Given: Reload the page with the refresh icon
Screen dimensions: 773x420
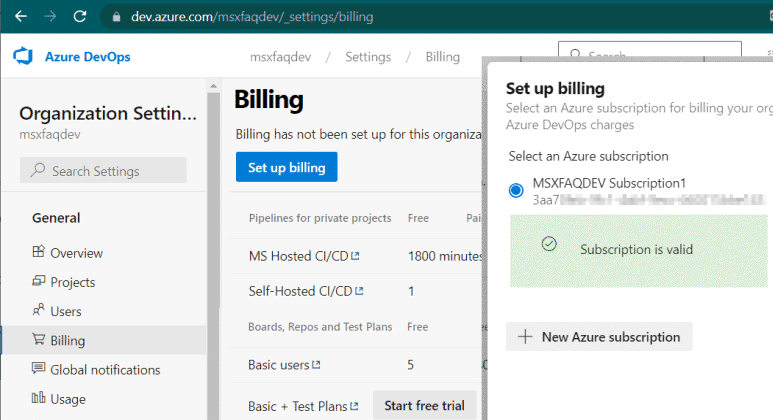Looking at the screenshot, I should pos(80,16).
